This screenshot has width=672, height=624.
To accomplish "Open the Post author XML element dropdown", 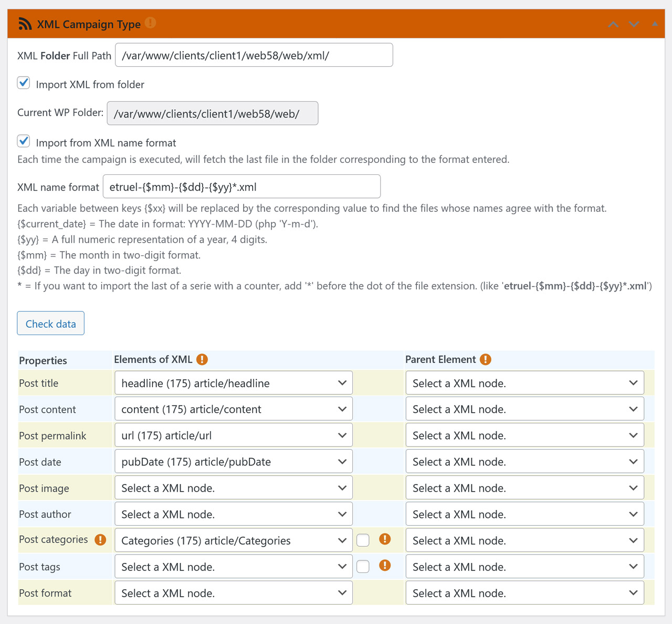I will click(x=234, y=514).
